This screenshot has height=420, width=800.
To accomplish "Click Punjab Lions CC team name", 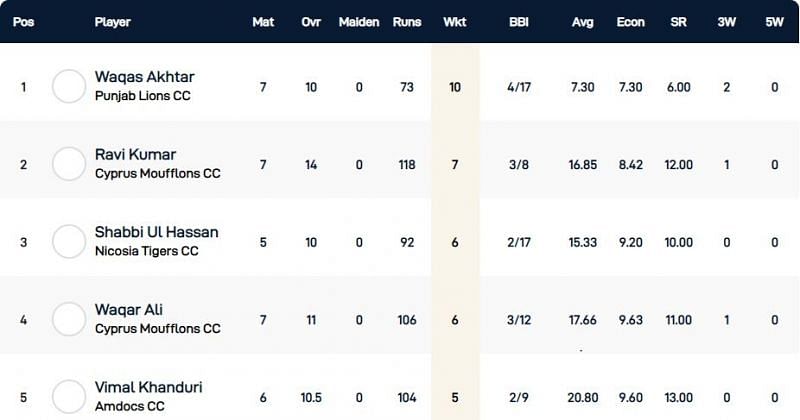I will (x=142, y=96).
